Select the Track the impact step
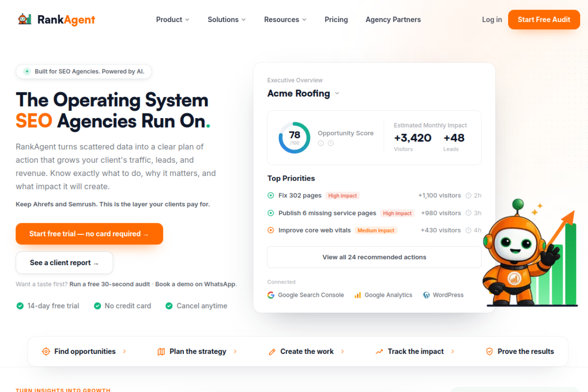The image size is (588, 392). (x=409, y=352)
